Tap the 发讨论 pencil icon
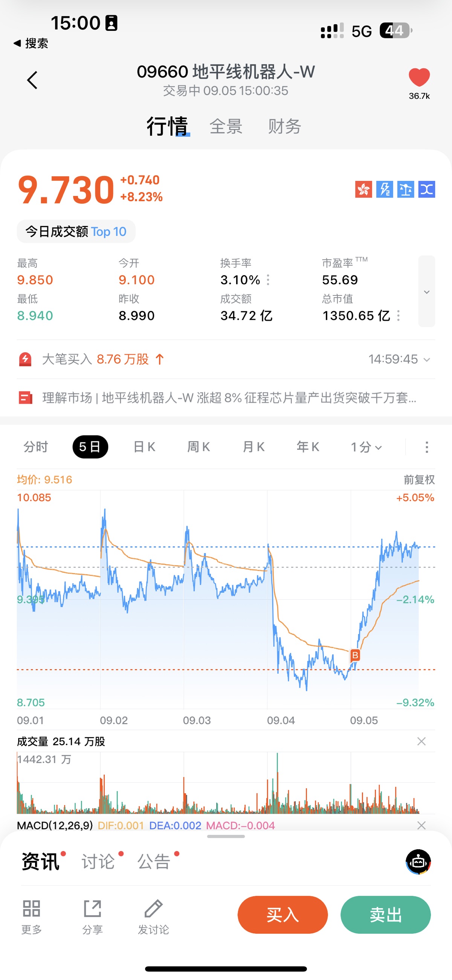Viewport: 452px width, 980px height. tap(153, 909)
